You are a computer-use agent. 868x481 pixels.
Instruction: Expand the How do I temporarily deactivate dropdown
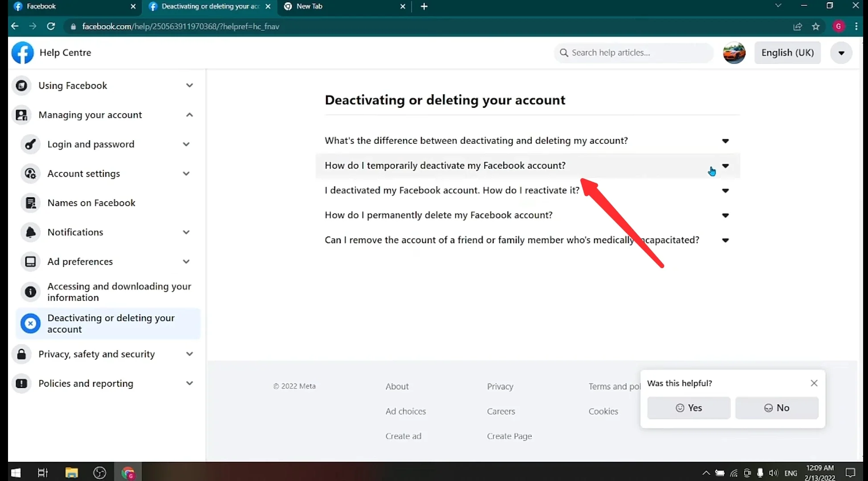[725, 165]
